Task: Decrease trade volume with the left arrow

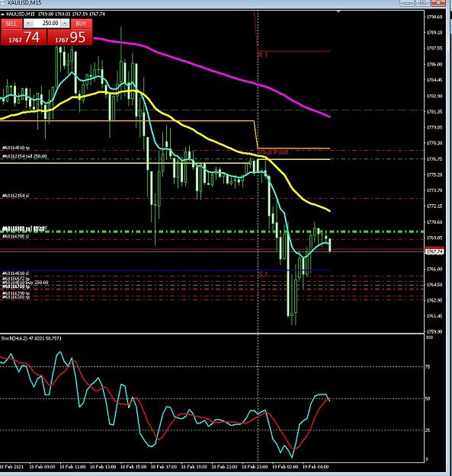Action: (x=28, y=24)
